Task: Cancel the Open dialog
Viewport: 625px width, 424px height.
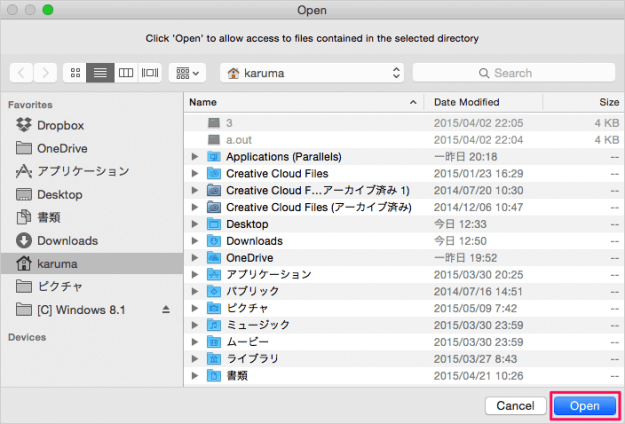Action: click(514, 406)
